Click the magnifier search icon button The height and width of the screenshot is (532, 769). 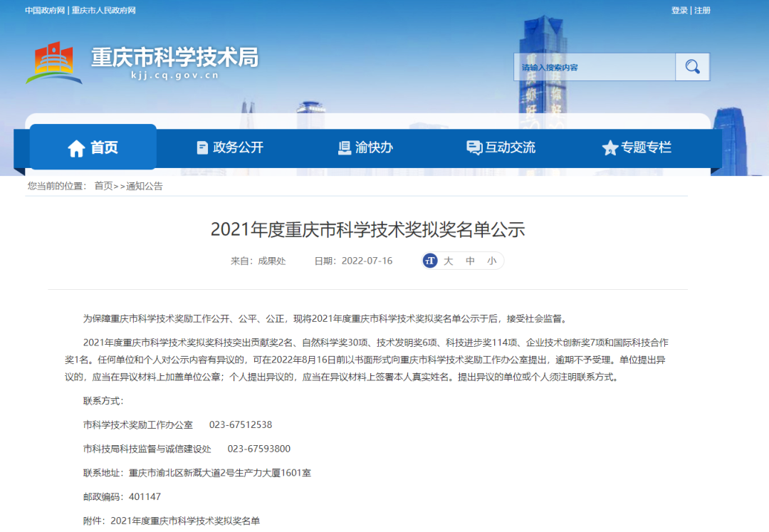coord(692,67)
